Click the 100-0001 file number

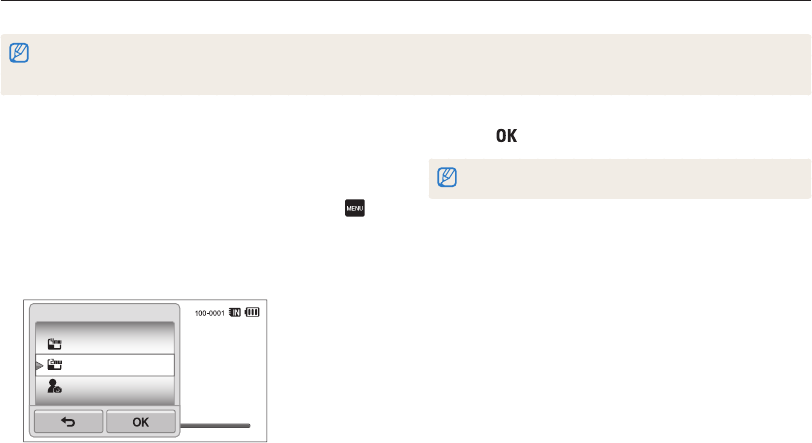(x=206, y=312)
